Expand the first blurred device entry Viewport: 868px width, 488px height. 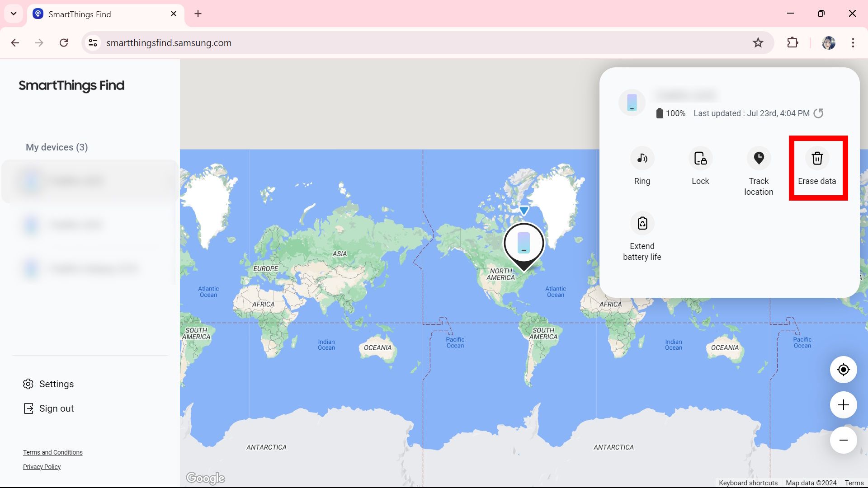click(x=90, y=181)
